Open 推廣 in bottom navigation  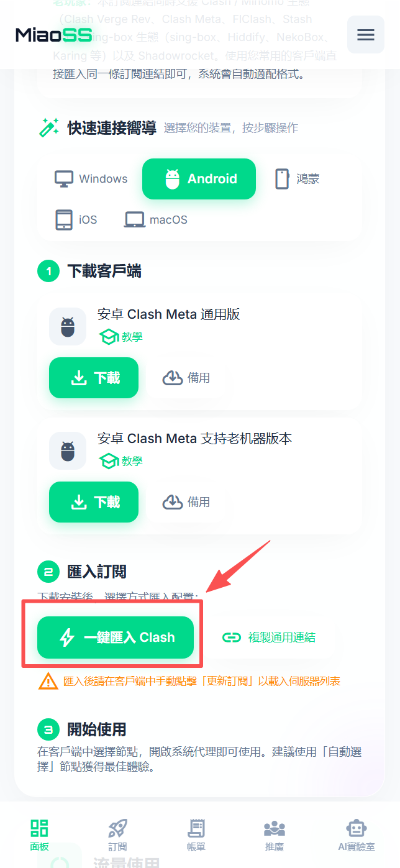[274, 835]
